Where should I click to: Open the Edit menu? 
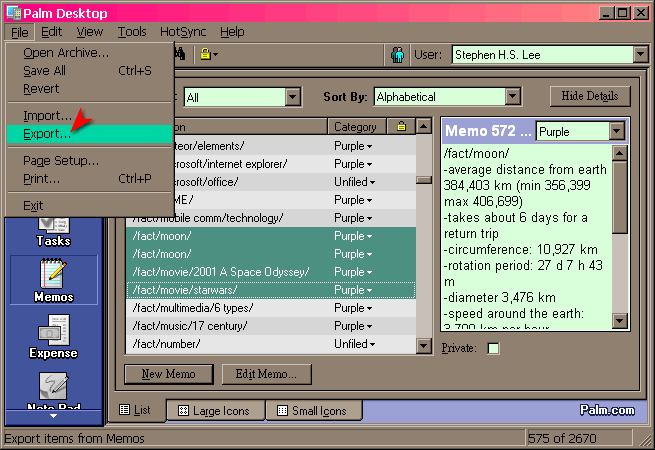pos(51,32)
